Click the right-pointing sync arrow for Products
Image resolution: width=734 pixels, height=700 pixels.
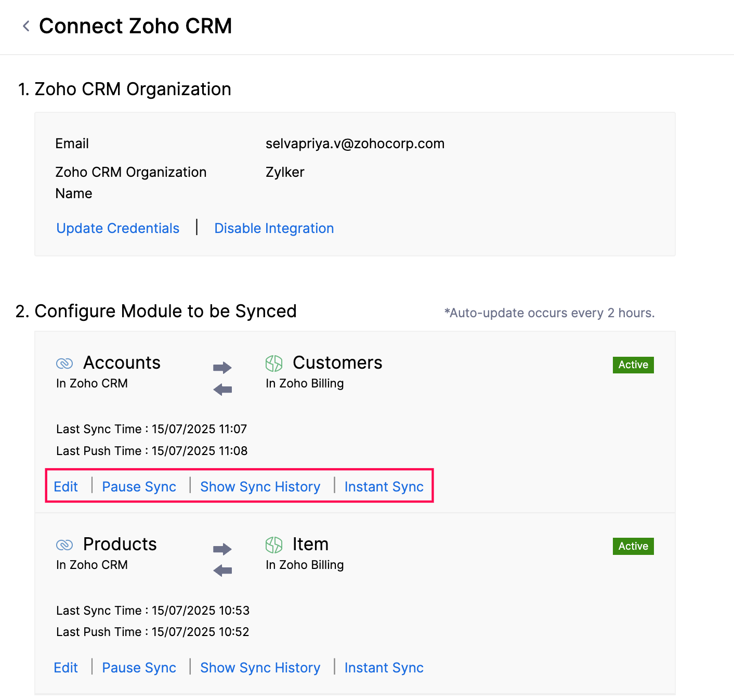222,549
